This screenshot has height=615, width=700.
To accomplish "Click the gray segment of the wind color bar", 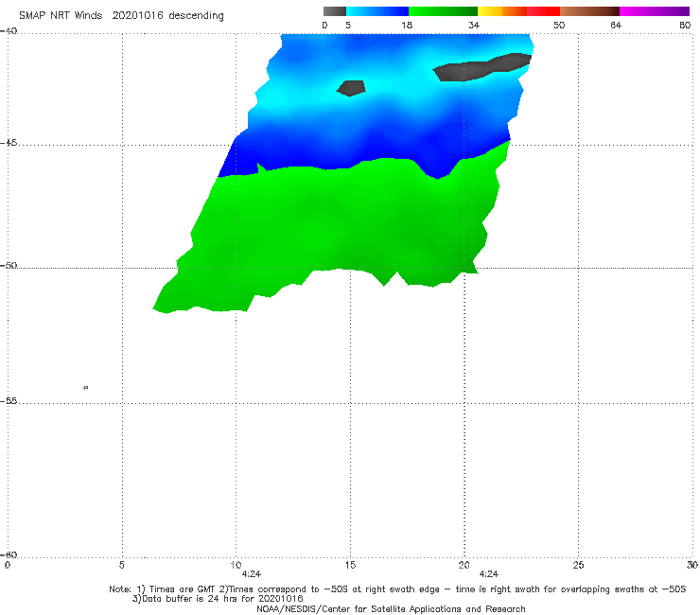I will point(335,11).
